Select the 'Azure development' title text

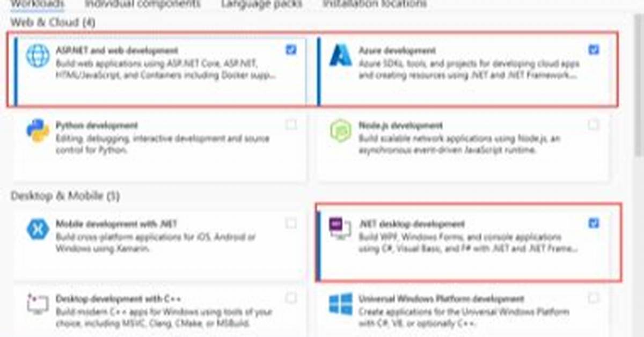click(x=397, y=50)
